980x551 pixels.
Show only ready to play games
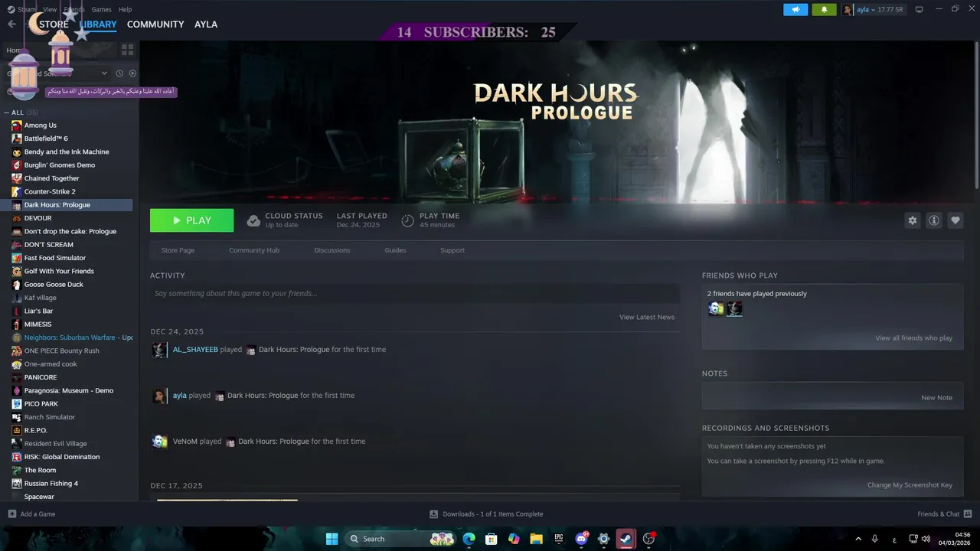point(132,73)
